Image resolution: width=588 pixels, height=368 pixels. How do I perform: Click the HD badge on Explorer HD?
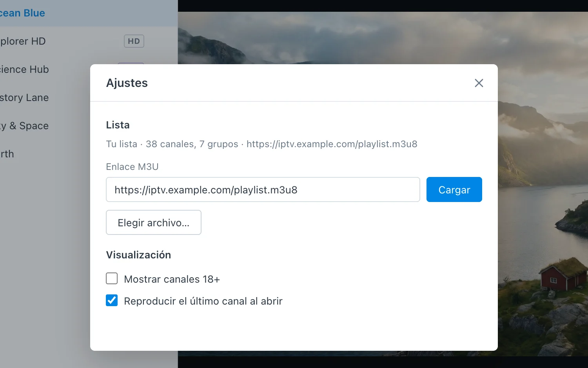pos(134,41)
